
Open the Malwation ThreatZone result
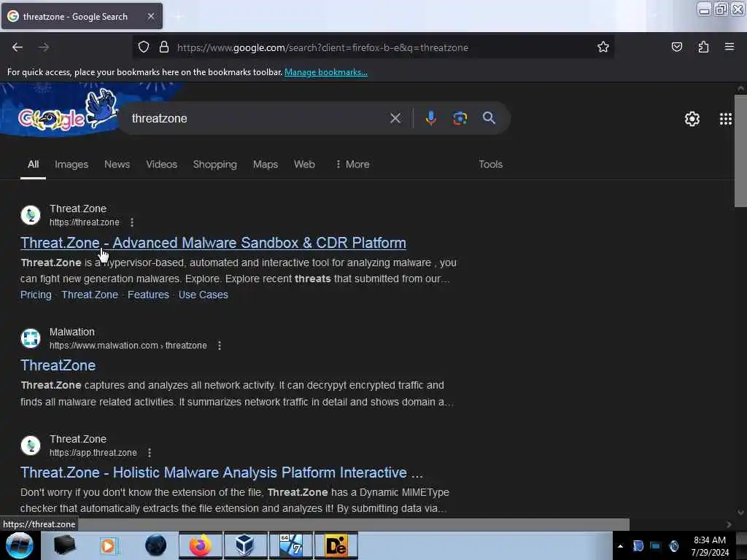pos(58,365)
